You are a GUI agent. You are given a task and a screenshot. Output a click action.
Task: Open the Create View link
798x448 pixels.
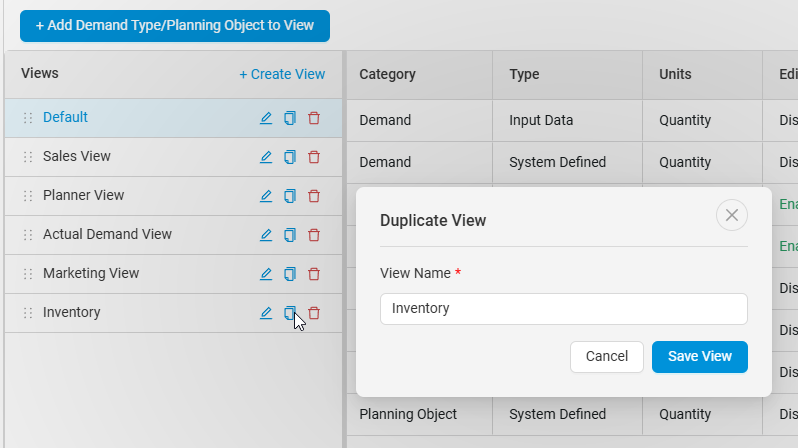pyautogui.click(x=282, y=74)
